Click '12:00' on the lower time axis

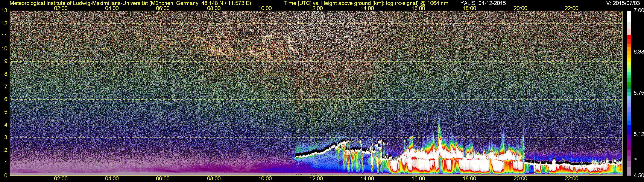coord(316,179)
